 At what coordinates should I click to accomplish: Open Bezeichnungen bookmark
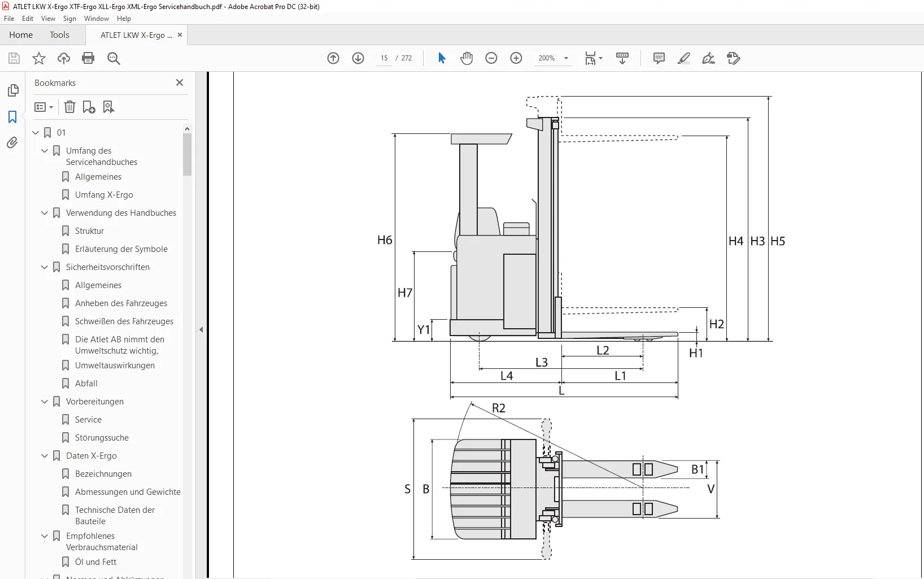tap(103, 474)
